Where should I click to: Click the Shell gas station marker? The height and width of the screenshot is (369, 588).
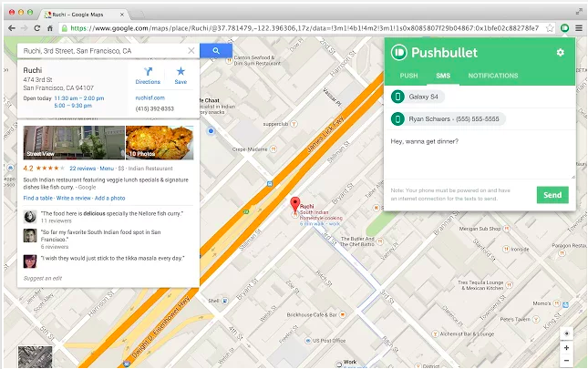click(224, 301)
